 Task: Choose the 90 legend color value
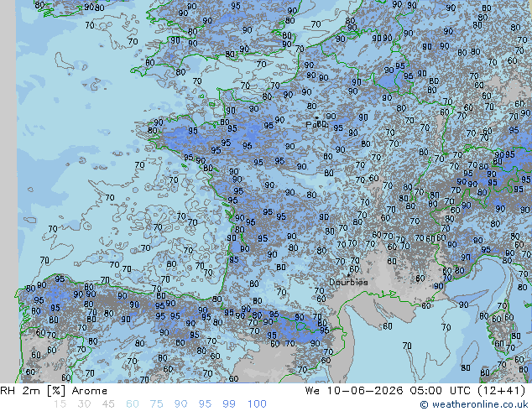[181, 404]
